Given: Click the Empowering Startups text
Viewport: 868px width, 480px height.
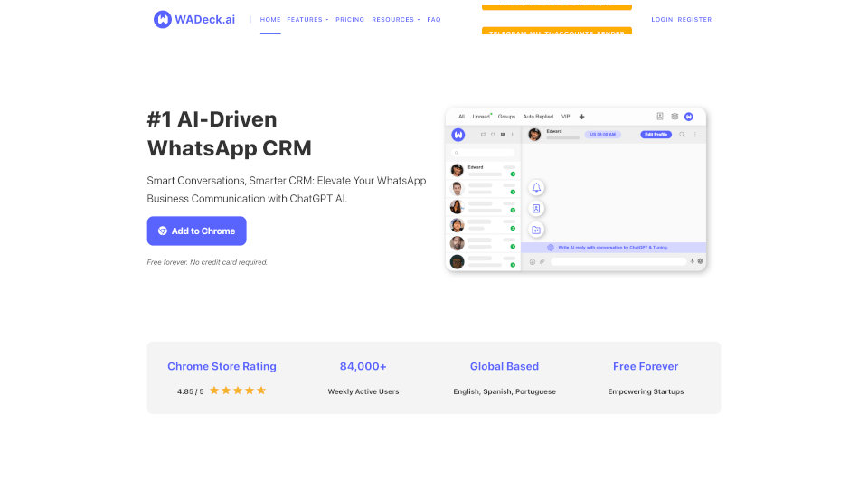Looking at the screenshot, I should [646, 391].
